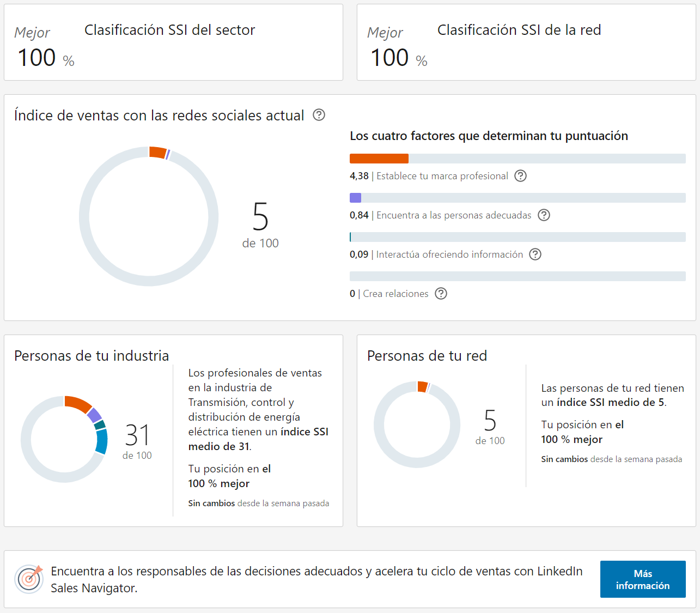Click the Clasificación SSI del sector heading

[x=170, y=30]
